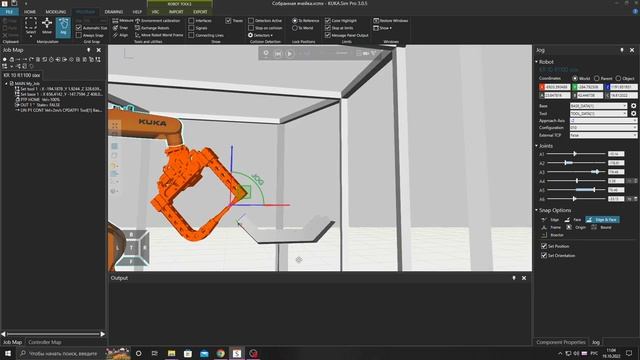
Task: Run Exchange Robots utility
Action: click(152, 28)
